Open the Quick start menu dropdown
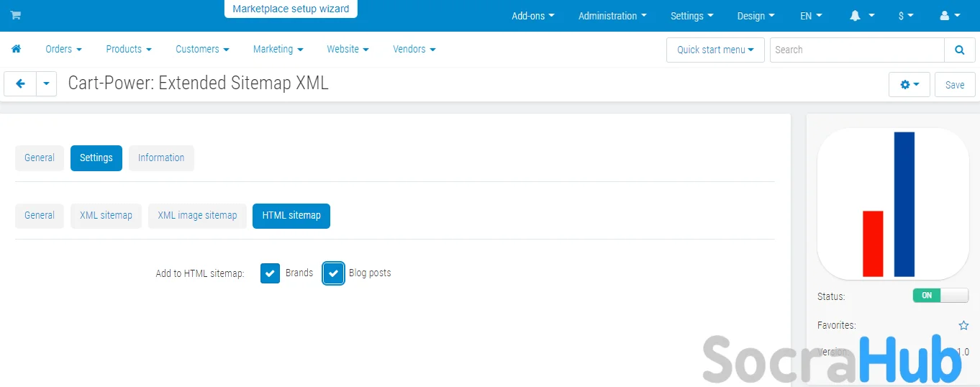The width and height of the screenshot is (980, 387). coord(715,50)
